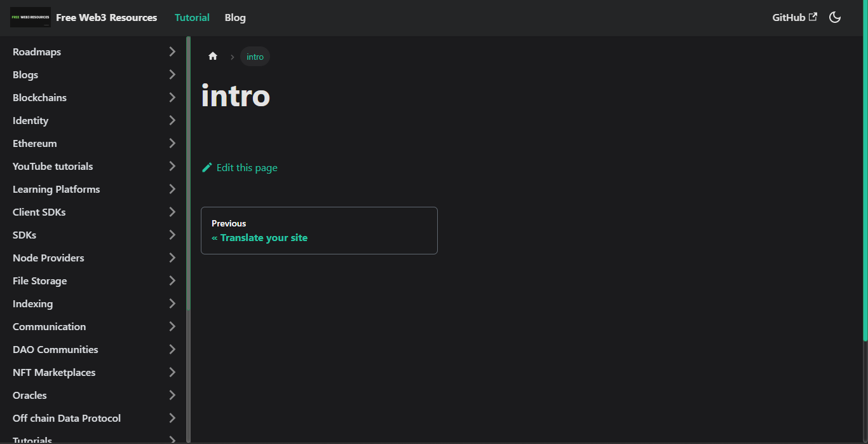The image size is (868, 444).
Task: Open the GitHub external link
Action: (x=794, y=18)
